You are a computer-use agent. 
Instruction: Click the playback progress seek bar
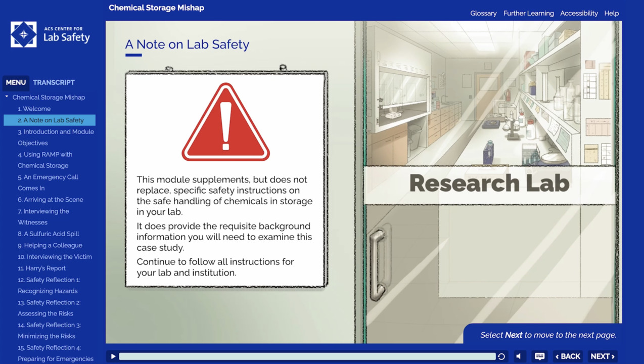[x=307, y=356]
